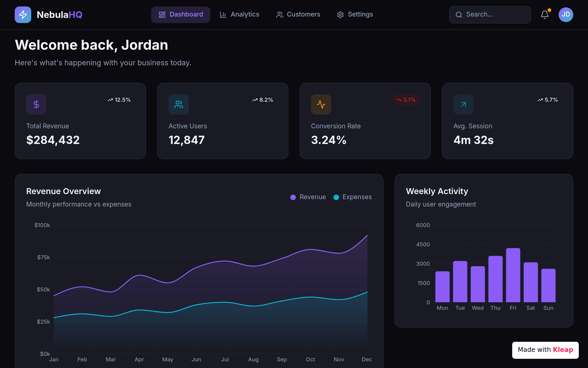The image size is (588, 368).
Task: Click the 12,847 active users value
Action: 187,140
